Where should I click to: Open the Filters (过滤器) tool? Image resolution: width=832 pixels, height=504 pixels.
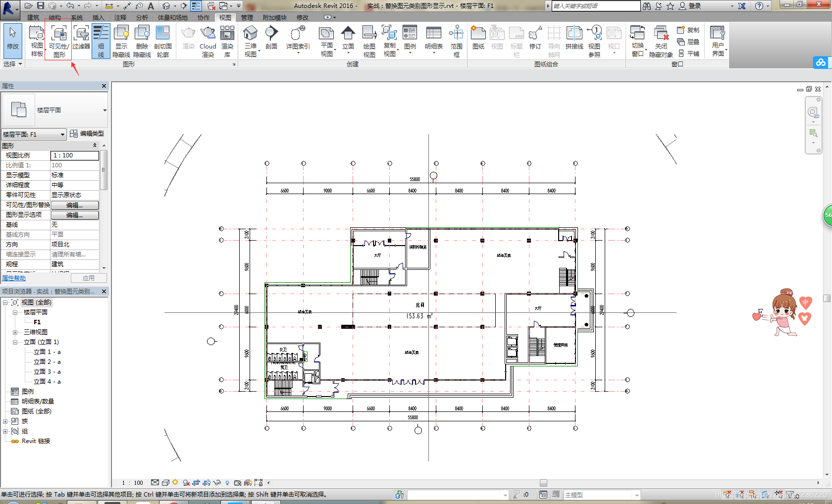(x=81, y=38)
